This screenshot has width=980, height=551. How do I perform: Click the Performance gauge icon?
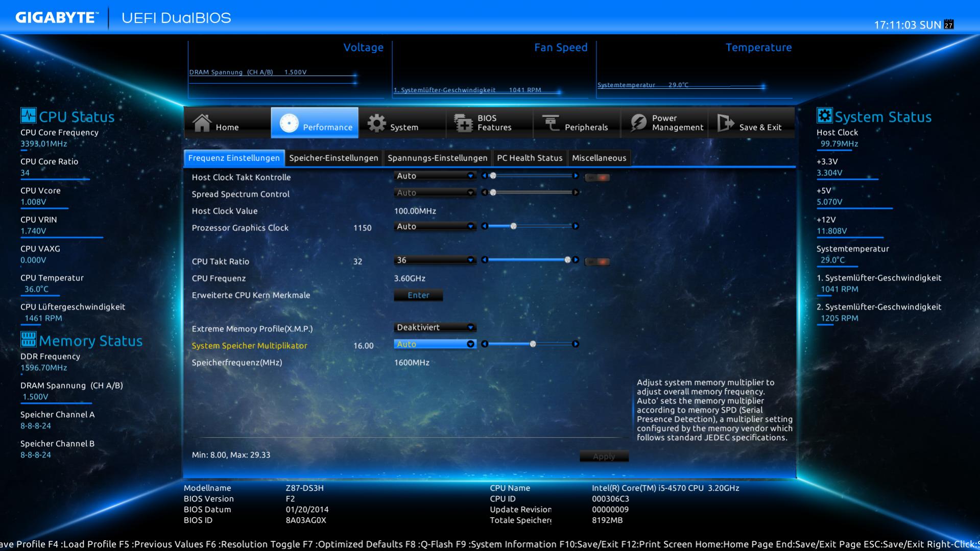289,123
